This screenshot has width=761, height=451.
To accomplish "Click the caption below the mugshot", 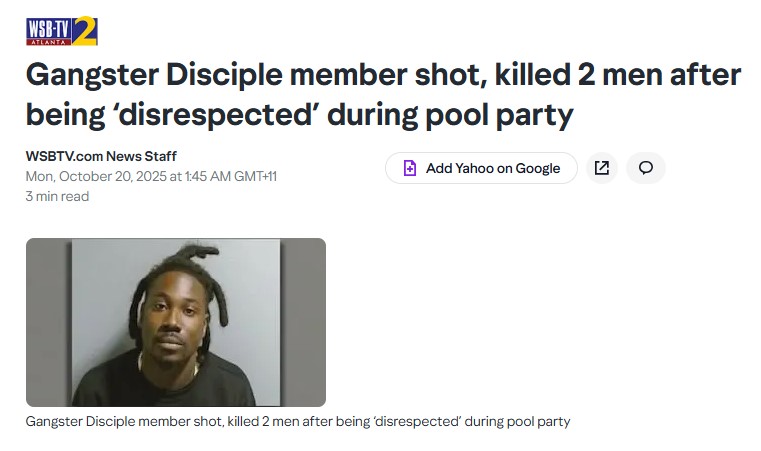I will coord(298,421).
